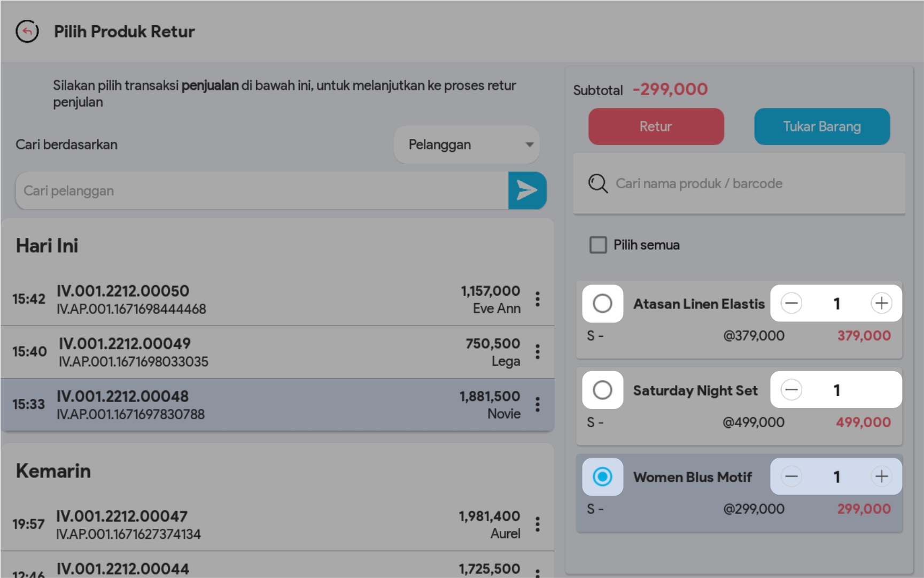Click the product name or barcode search field

pos(748,183)
